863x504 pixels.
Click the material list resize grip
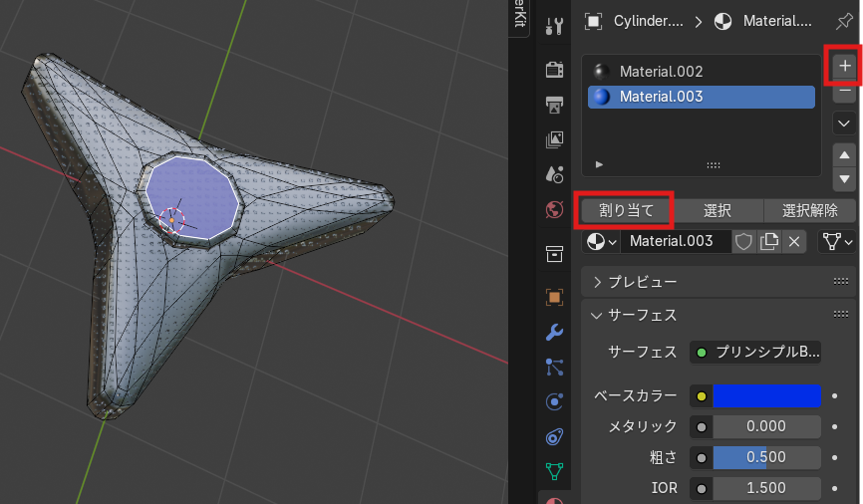(714, 165)
